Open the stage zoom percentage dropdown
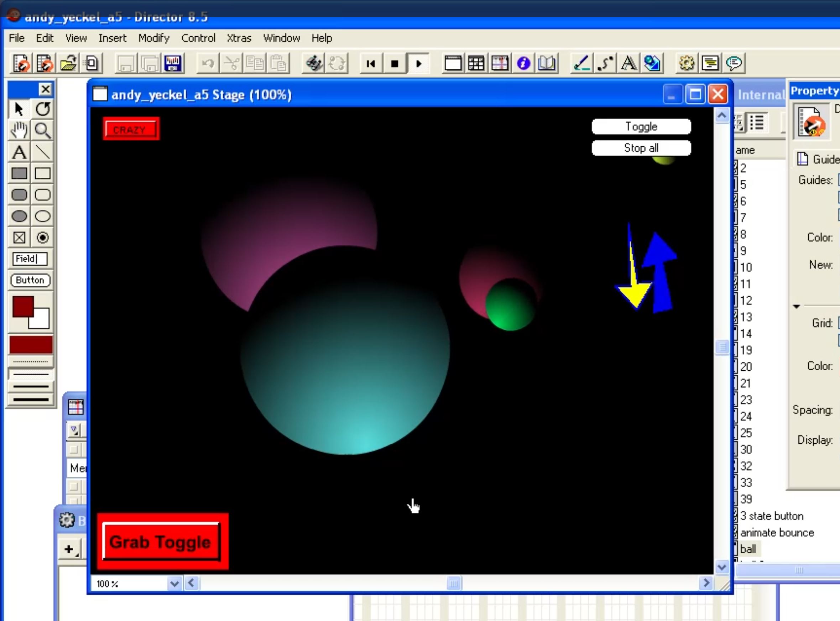 [174, 583]
